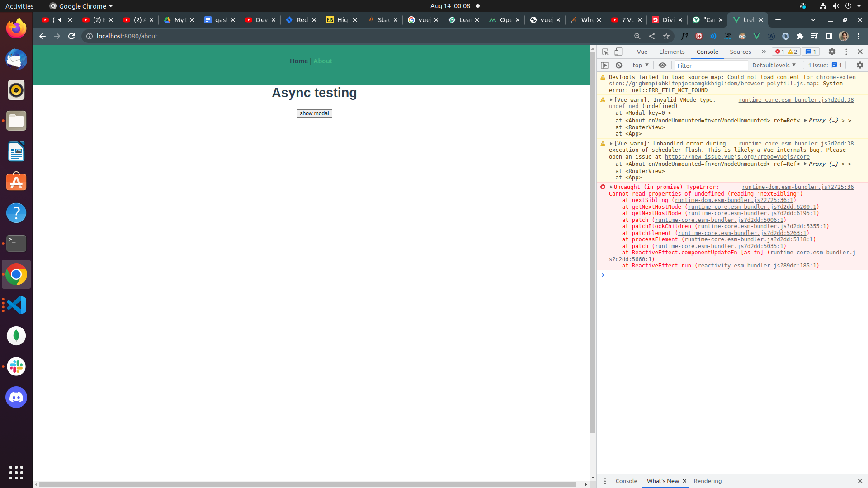868x488 pixels.
Task: Open the drawer three-dot menu
Action: [x=605, y=481]
